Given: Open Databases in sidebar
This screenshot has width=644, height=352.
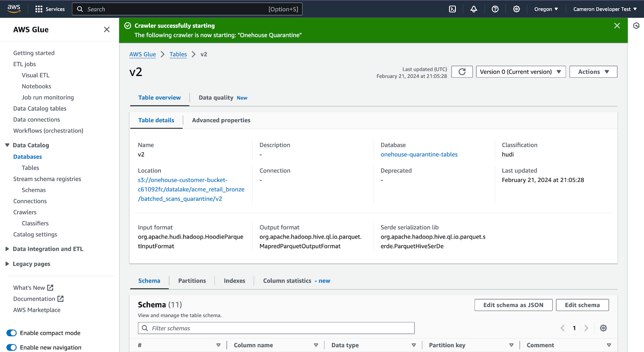Looking at the screenshot, I should [x=27, y=156].
